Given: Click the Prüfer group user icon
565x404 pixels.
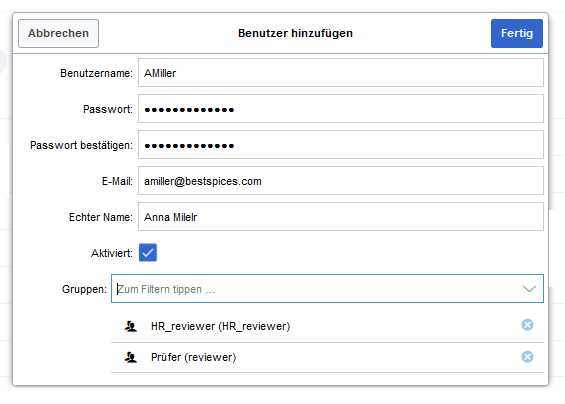Looking at the screenshot, I should click(131, 358).
